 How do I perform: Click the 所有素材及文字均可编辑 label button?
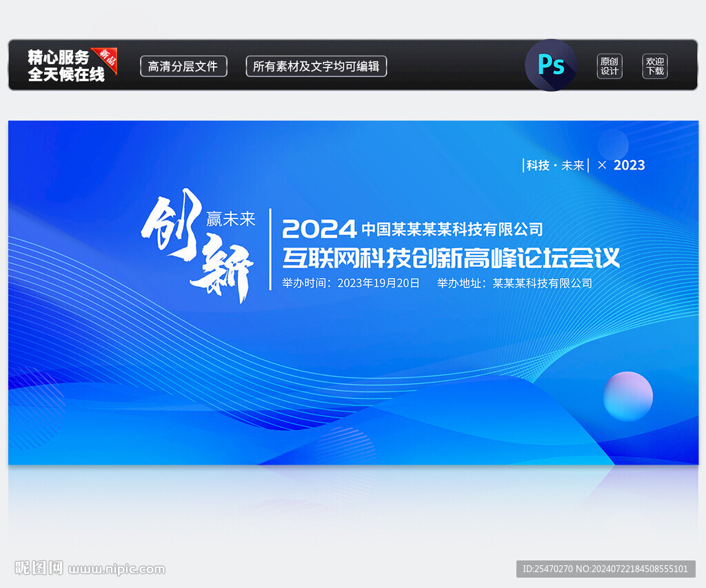click(316, 66)
